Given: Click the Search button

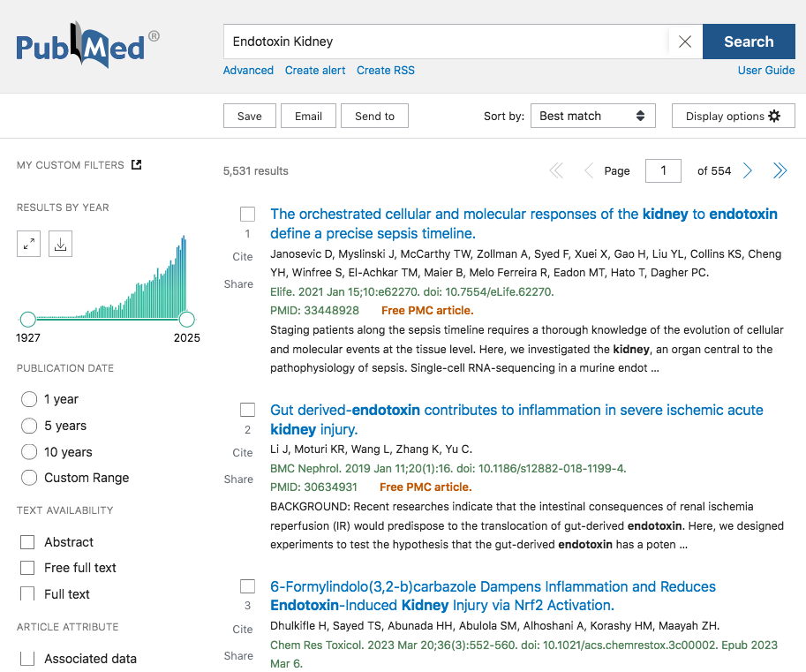Looking at the screenshot, I should pyautogui.click(x=749, y=42).
